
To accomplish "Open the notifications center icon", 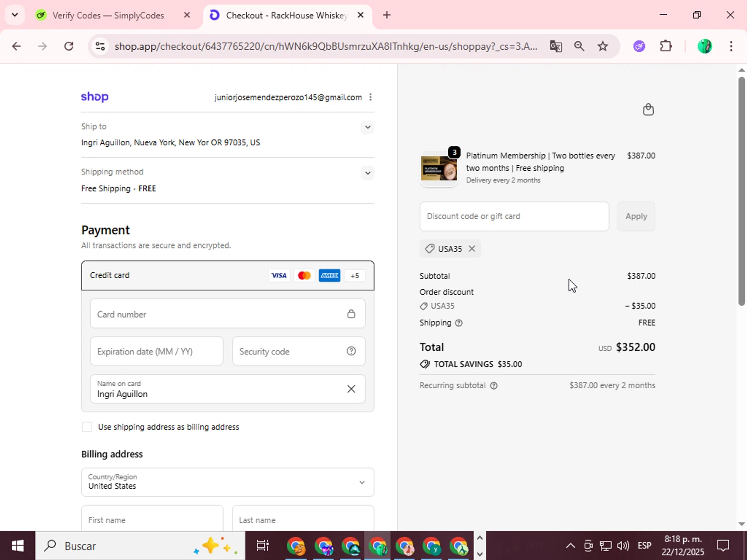I will tap(723, 546).
